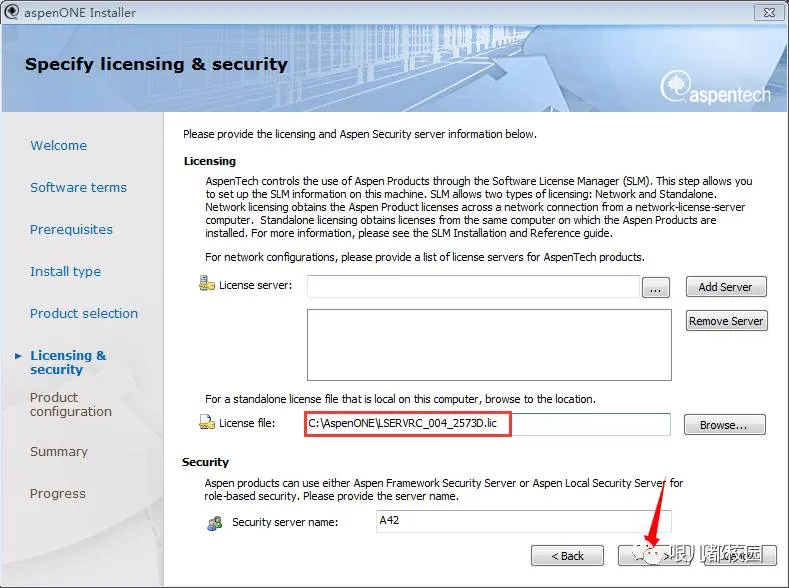Click the text 'For network configurations, please provide'

425,257
